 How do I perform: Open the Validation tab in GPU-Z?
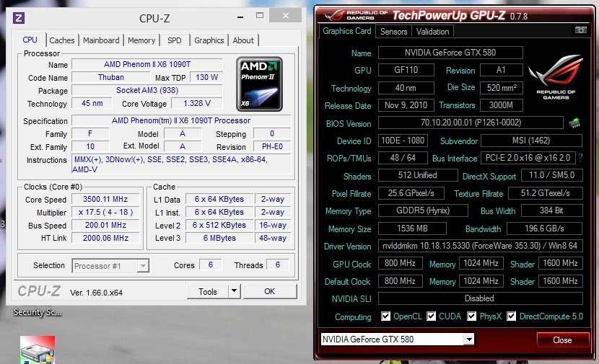[433, 32]
